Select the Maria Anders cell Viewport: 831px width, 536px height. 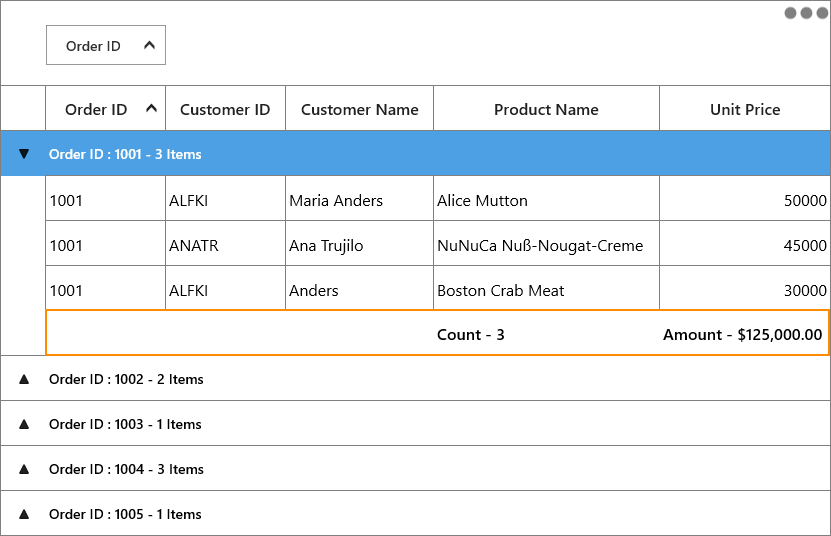tap(359, 199)
